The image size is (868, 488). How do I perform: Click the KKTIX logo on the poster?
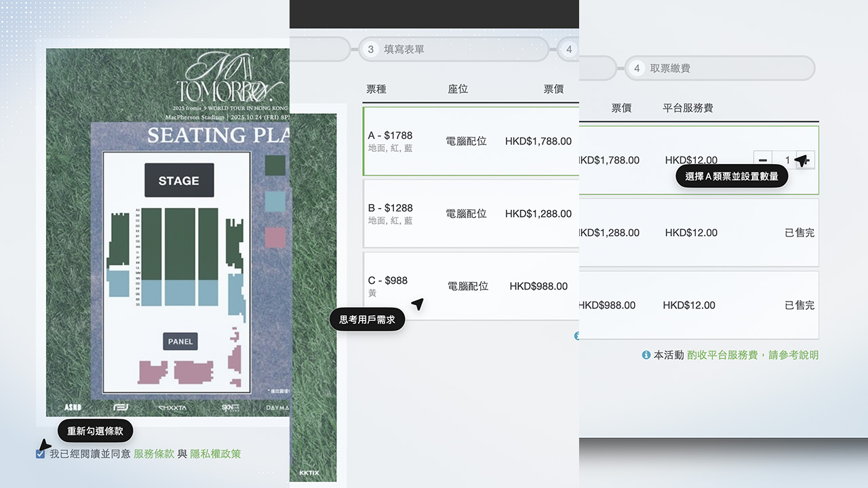(309, 473)
